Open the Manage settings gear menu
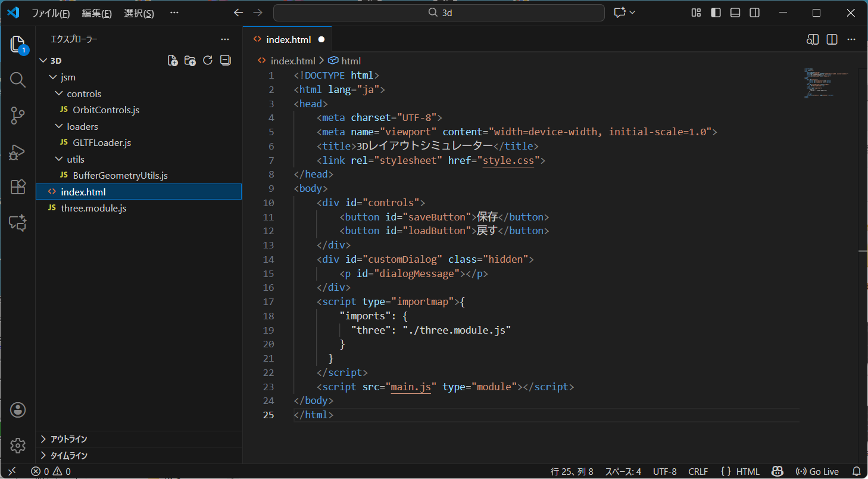The image size is (868, 479). [x=17, y=446]
